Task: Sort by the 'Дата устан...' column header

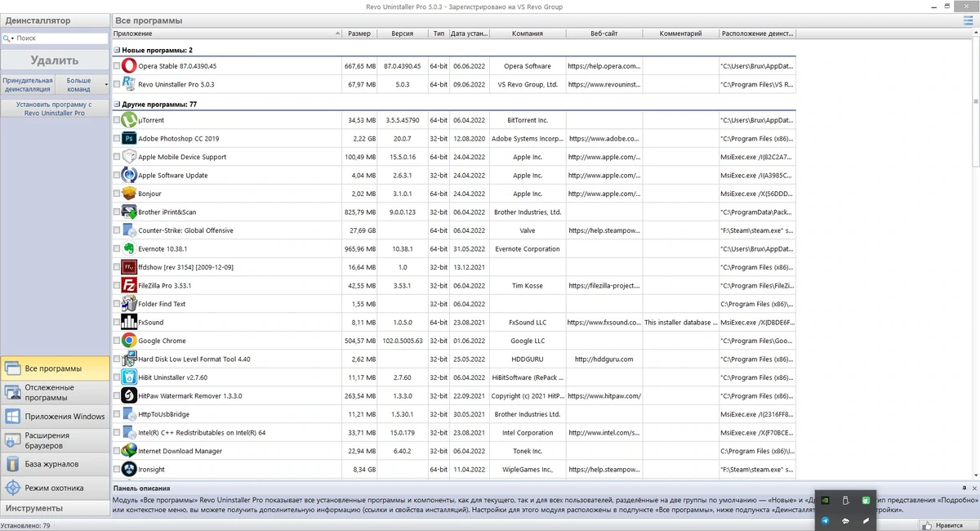Action: pos(470,33)
